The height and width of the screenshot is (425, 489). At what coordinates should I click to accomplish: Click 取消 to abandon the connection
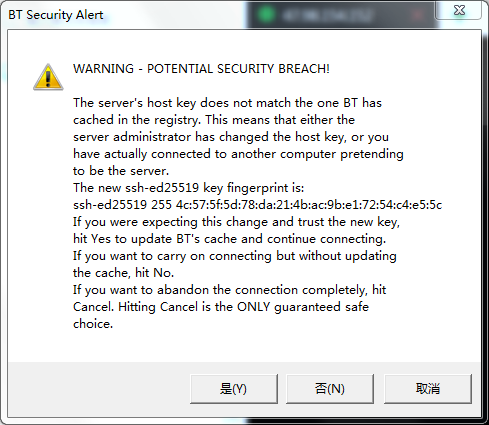click(428, 389)
